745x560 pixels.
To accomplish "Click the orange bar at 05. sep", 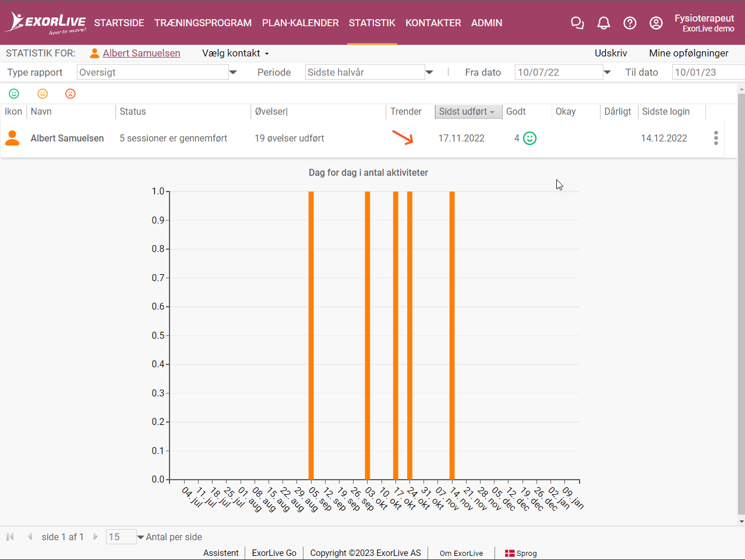I will coord(311,335).
